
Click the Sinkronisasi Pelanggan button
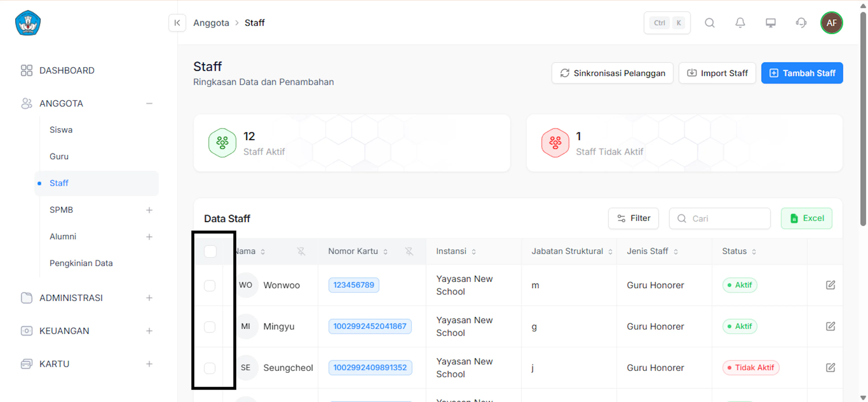pyautogui.click(x=612, y=73)
